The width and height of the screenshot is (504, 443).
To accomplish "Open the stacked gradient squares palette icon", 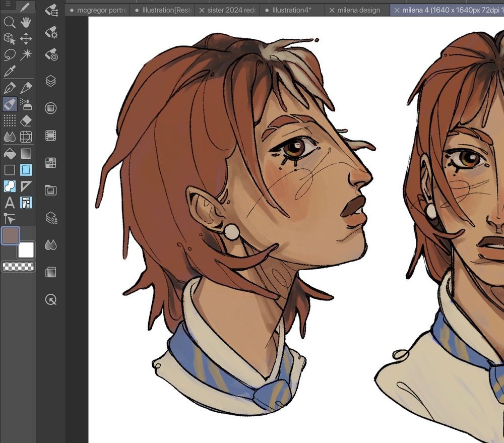I will (51, 272).
